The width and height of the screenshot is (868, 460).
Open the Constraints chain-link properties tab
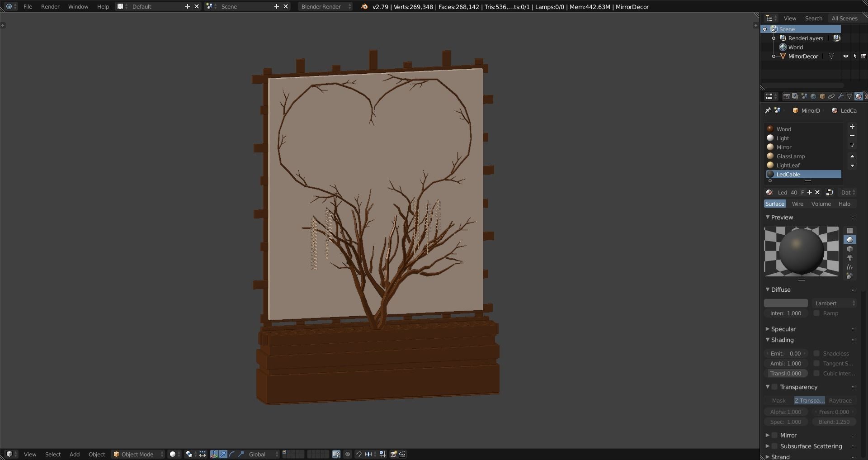(831, 96)
